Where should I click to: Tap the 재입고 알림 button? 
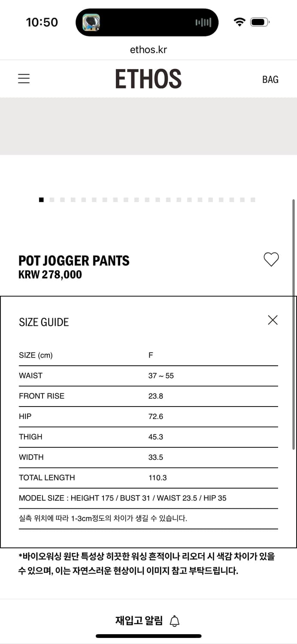[148, 620]
